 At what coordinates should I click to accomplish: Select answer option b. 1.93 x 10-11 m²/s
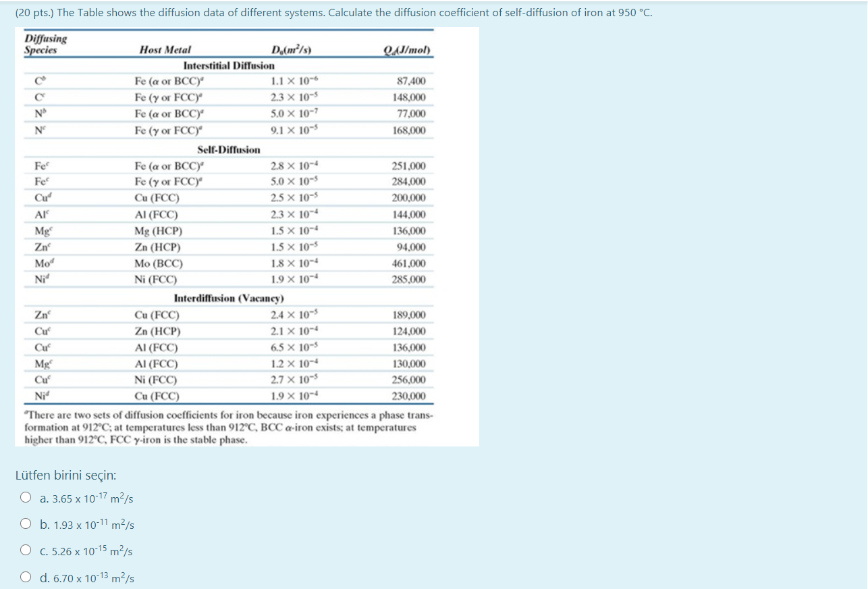(x=26, y=523)
